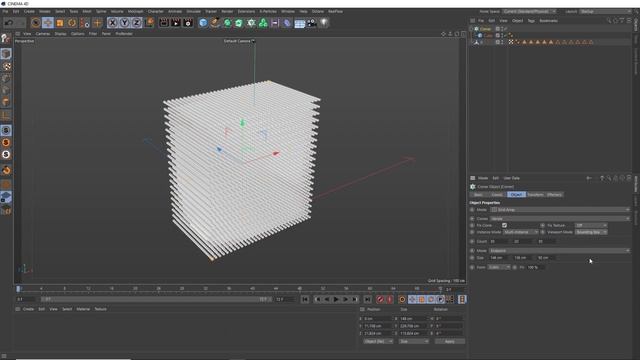Viewport: 640px width, 360px height.
Task: Click Render View clapperboard icon
Action: coord(164,23)
